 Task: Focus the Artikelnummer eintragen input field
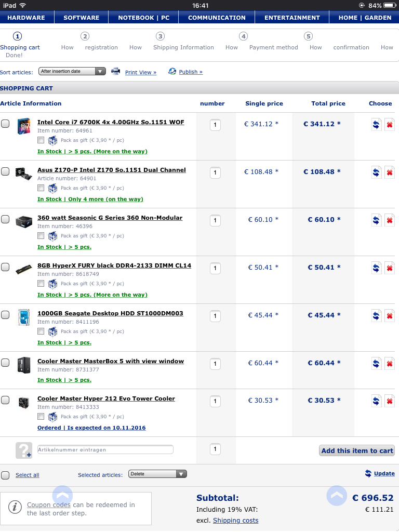pos(105,449)
